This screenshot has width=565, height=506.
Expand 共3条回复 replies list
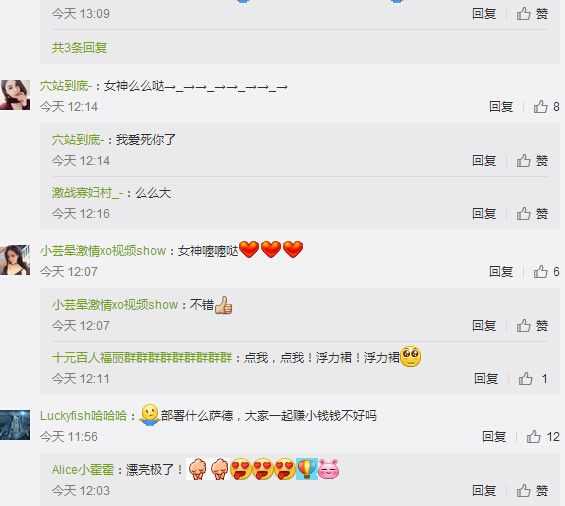click(x=79, y=48)
